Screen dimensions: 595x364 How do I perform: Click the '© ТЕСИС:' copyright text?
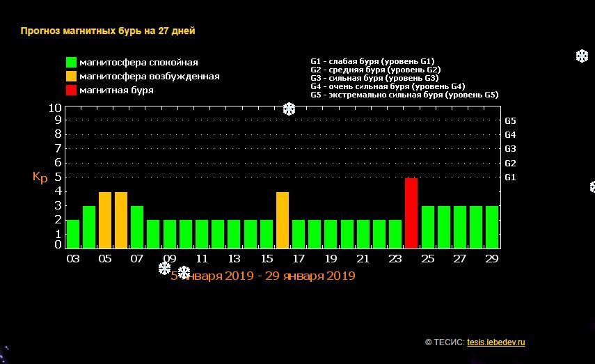(x=445, y=342)
